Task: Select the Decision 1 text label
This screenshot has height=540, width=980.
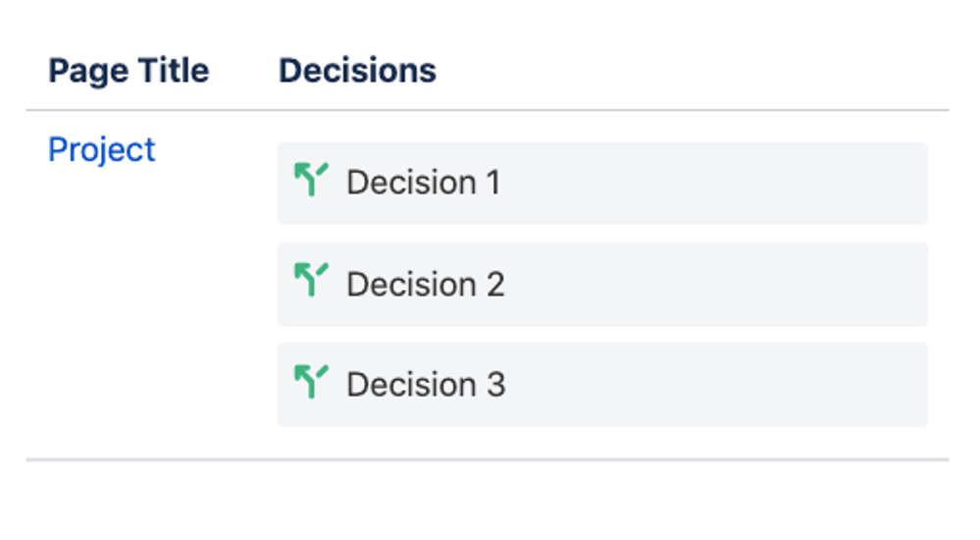Action: pos(423,183)
